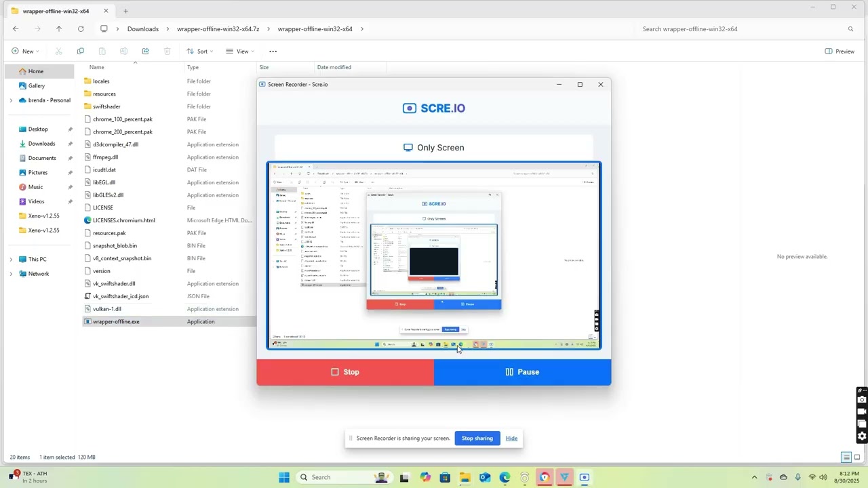Open the See more ellipsis menu
The height and width of the screenshot is (488, 868).
273,52
